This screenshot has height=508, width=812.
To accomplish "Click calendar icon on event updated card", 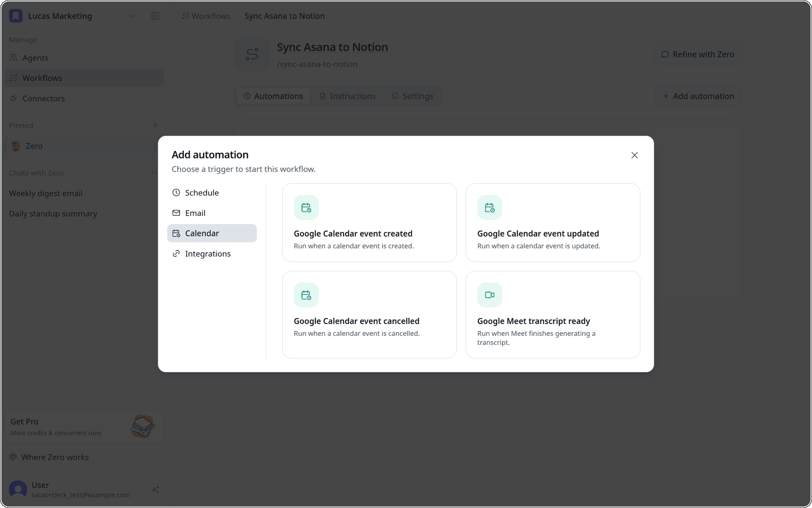I will coord(490,208).
